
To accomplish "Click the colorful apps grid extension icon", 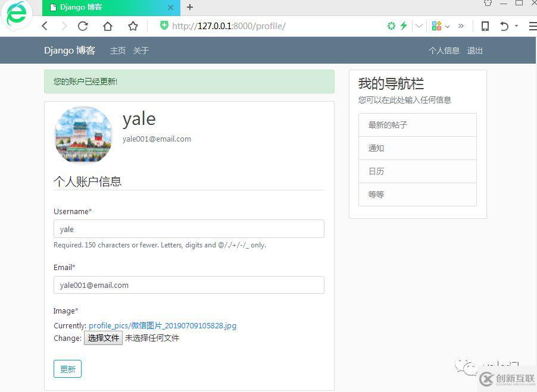I will click(436, 26).
